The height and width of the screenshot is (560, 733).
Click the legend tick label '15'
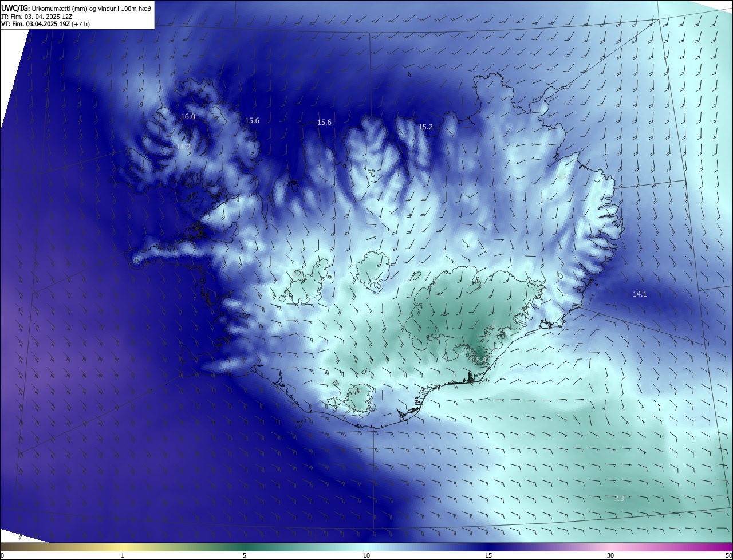[x=488, y=555]
